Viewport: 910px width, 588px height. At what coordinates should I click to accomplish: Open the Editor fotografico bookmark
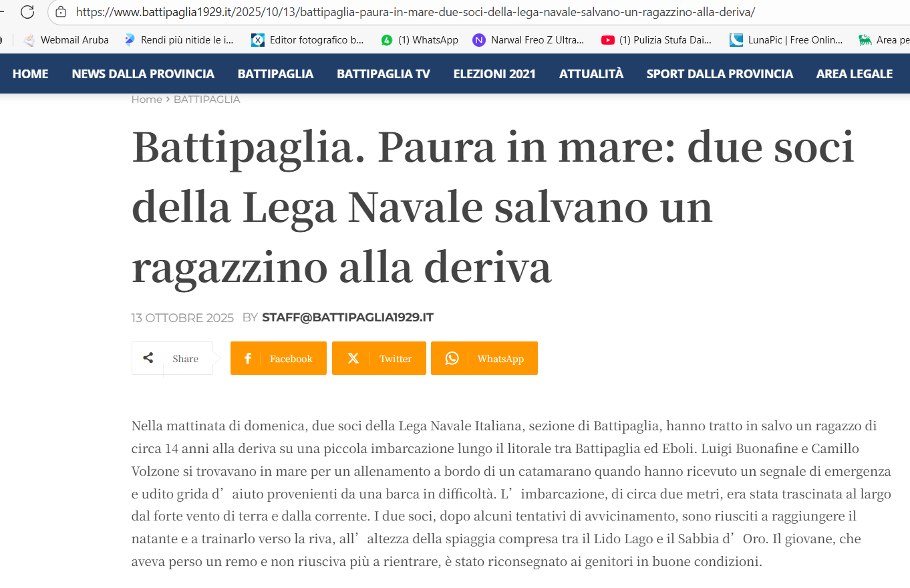(x=308, y=40)
